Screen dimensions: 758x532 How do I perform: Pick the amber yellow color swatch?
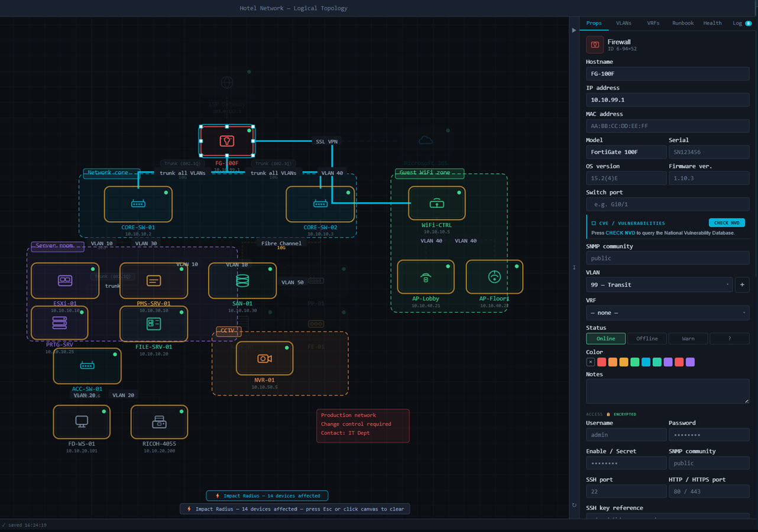[624, 362]
